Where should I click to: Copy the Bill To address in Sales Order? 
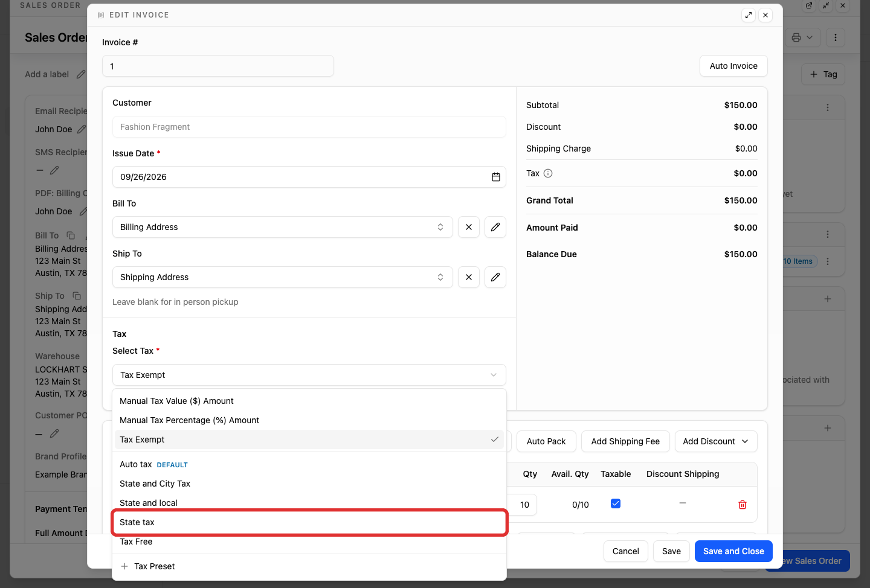click(x=71, y=235)
